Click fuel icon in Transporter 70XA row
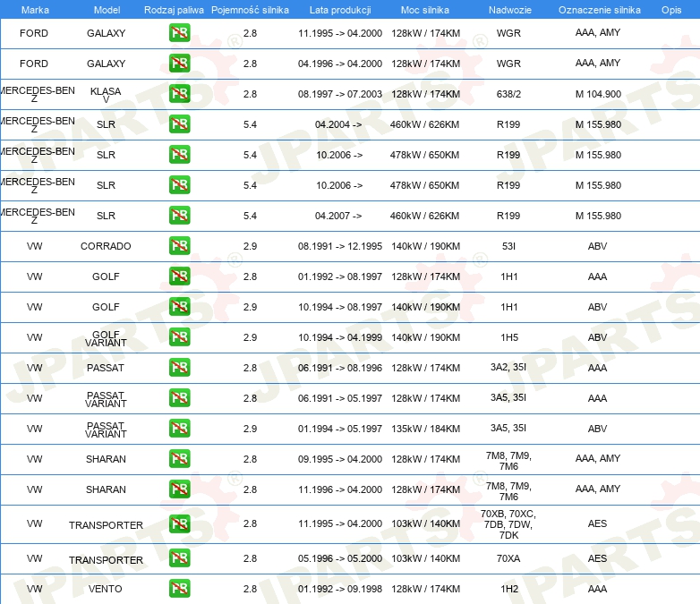Viewport: 700px width, 604px height. (x=179, y=558)
